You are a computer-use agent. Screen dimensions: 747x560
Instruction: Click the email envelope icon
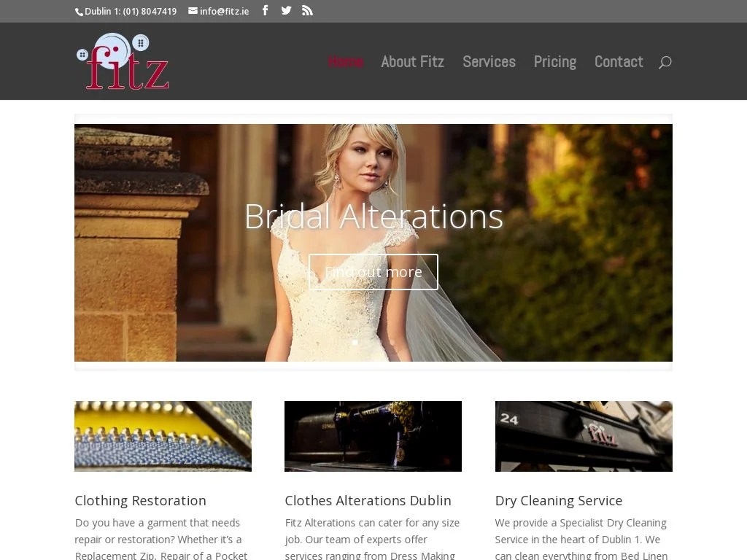[192, 11]
